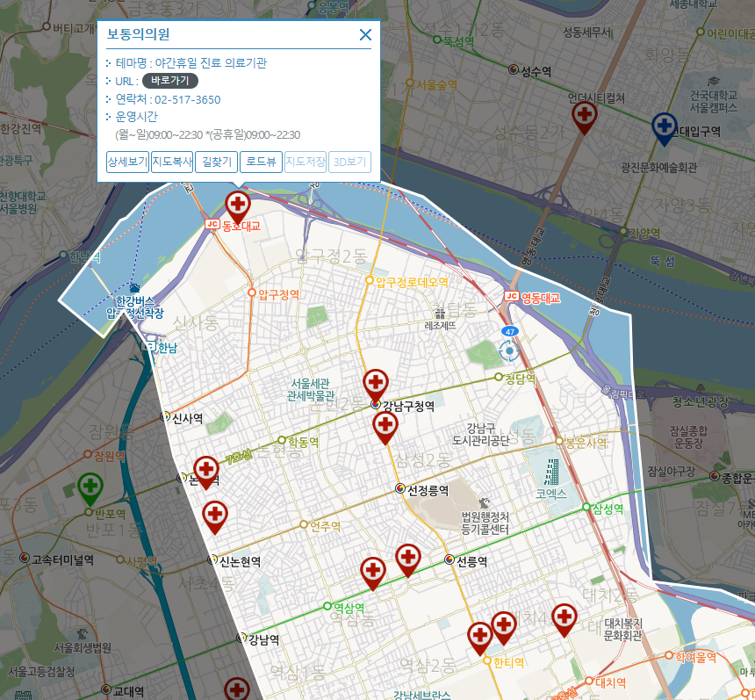The width and height of the screenshot is (755, 700).
Task: Click the 코엑스 building icon
Action: tap(552, 472)
